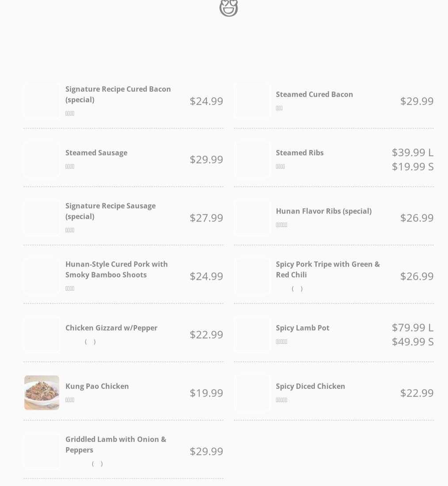Open the Chicken Gizzard w/Pepper item
Screen dimensions: 448x486
pos(111,328)
